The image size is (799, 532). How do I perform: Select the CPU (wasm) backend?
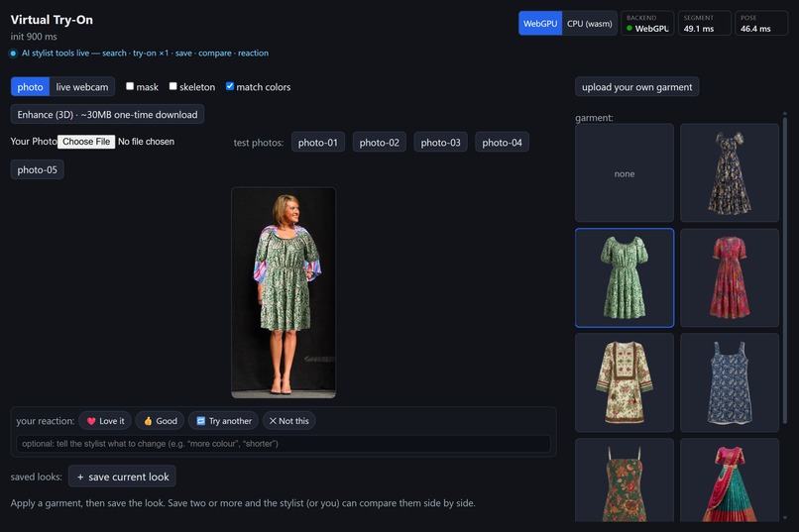click(x=590, y=24)
